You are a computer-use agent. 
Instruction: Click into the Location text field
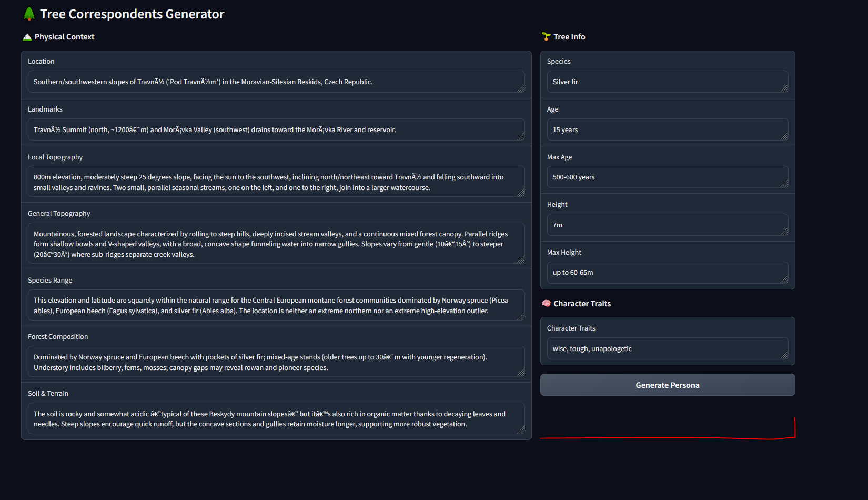click(276, 82)
